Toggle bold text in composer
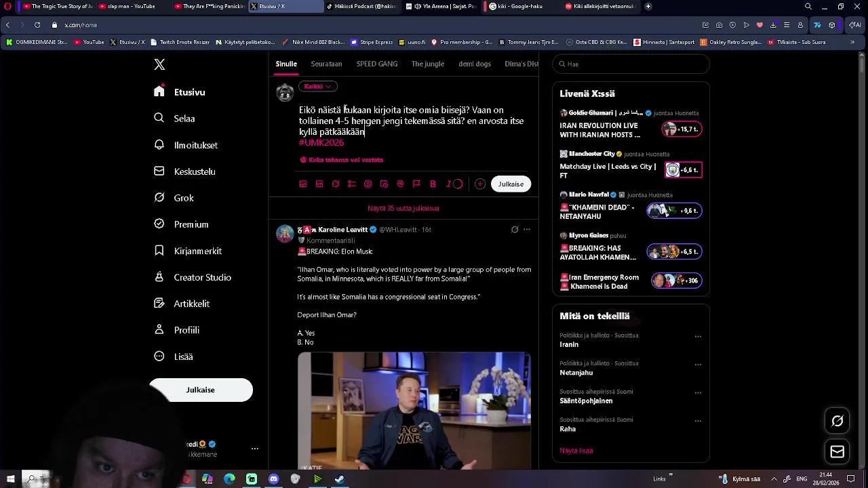 pos(433,184)
